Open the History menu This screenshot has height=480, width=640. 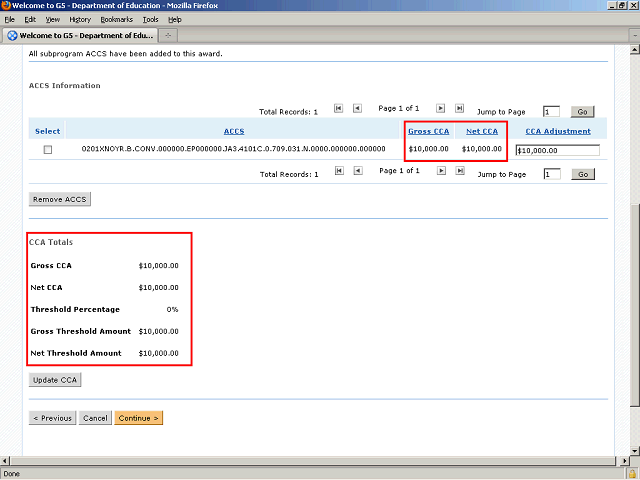(80, 19)
